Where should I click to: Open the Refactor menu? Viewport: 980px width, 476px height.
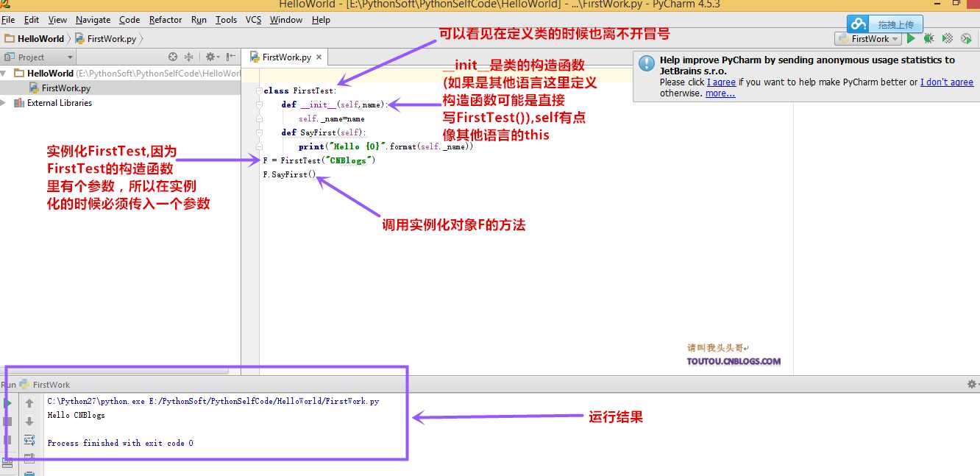click(166, 20)
